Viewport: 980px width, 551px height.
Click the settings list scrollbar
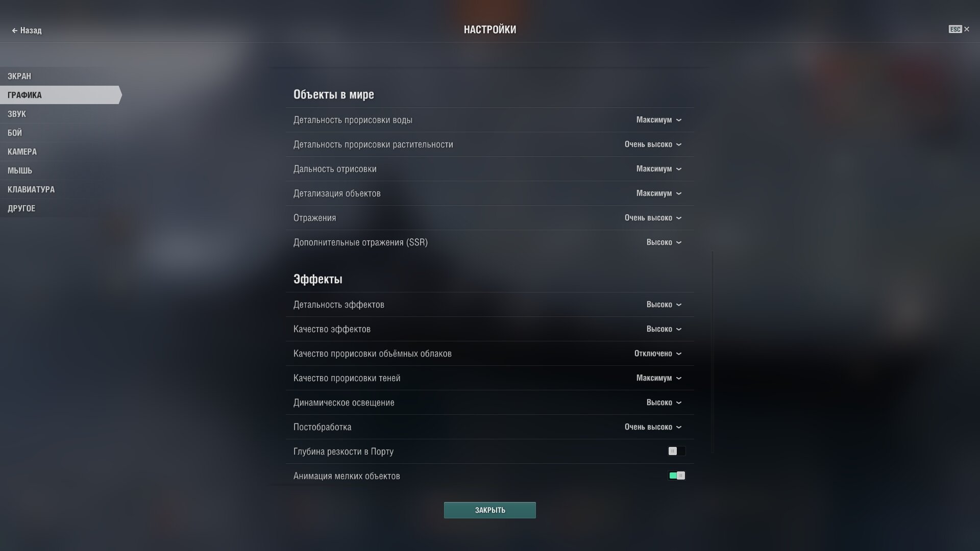pos(712,351)
